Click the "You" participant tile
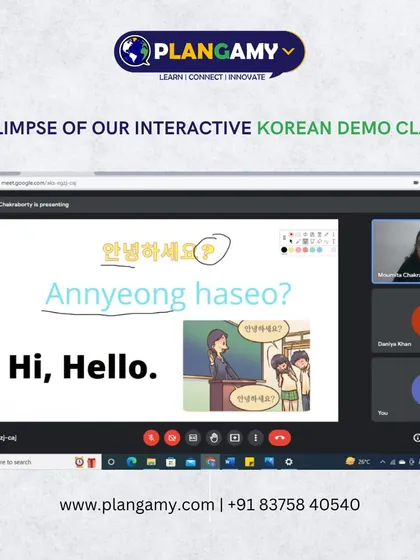 coord(396,390)
